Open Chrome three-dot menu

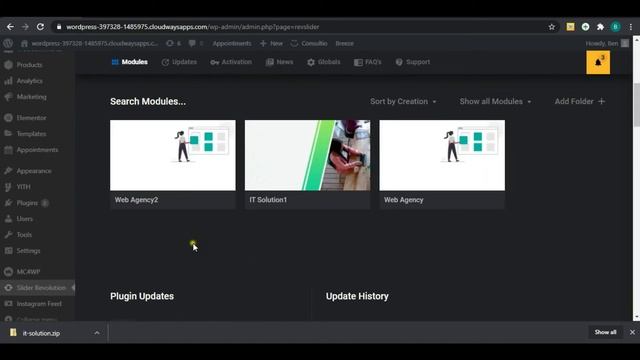(x=631, y=27)
